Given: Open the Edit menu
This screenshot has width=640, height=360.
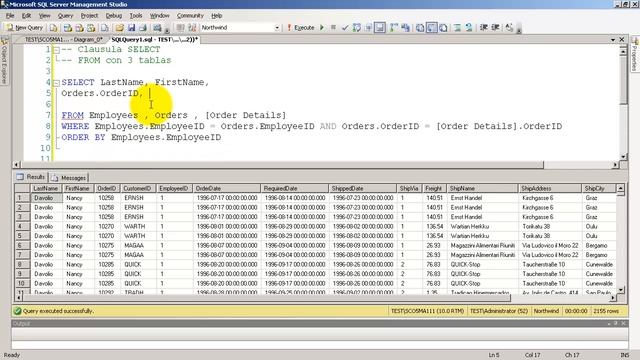Looking at the screenshot, I should 27,16.
